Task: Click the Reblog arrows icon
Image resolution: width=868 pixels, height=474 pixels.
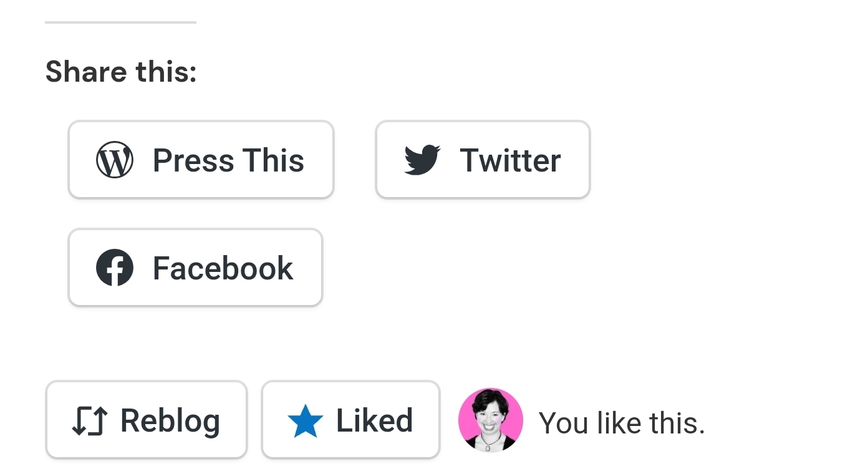Action: pyautogui.click(x=90, y=421)
